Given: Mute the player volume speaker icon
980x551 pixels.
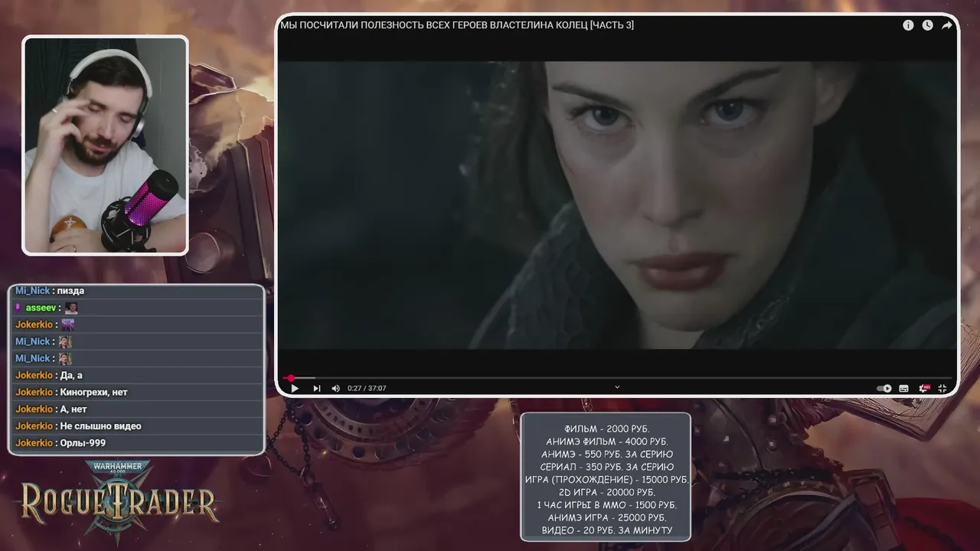Looking at the screenshot, I should point(335,388).
